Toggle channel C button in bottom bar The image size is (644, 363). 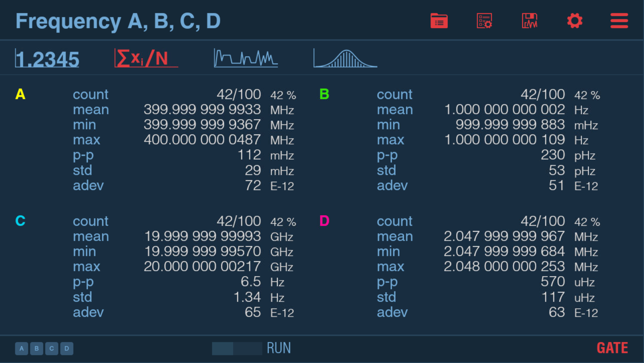(x=51, y=349)
